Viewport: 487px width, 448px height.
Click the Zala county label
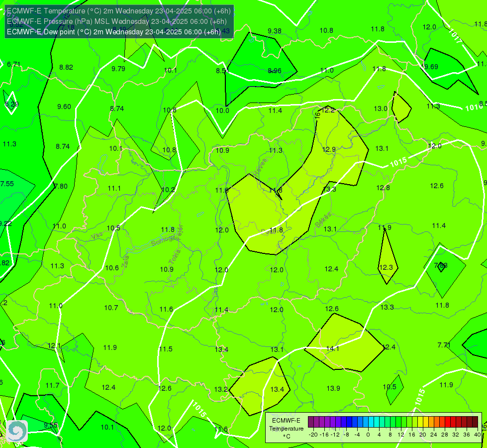click(125, 261)
